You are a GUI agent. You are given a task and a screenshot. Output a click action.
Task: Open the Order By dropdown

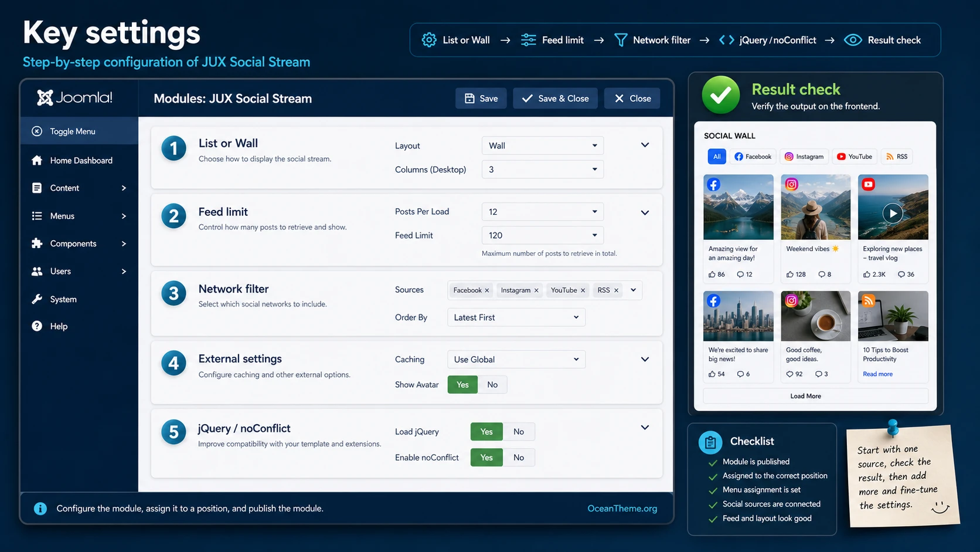(x=516, y=317)
